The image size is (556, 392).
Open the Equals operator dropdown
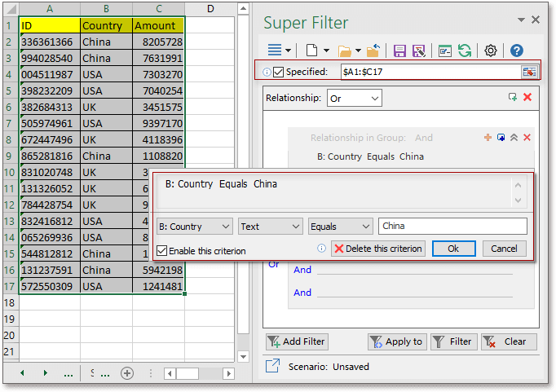click(x=340, y=227)
